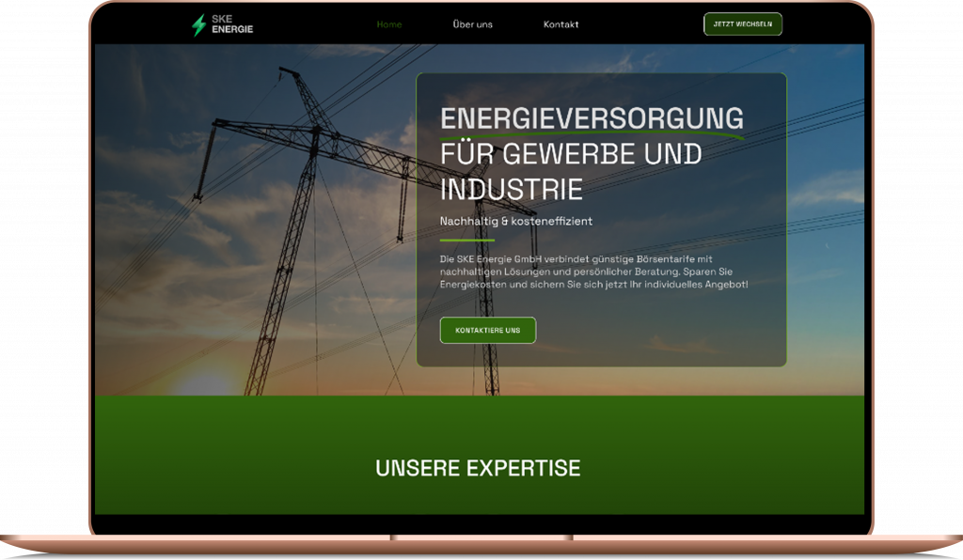Click the ENERGIEVERSORGUNG headline word
Image resolution: width=963 pixels, height=560 pixels.
tap(592, 119)
